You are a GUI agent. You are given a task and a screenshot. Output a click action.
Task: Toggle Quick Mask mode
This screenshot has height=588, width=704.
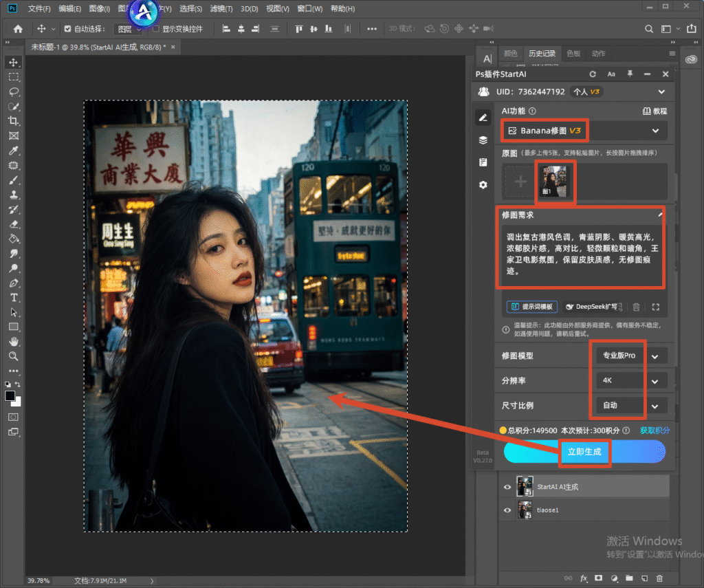pyautogui.click(x=14, y=417)
